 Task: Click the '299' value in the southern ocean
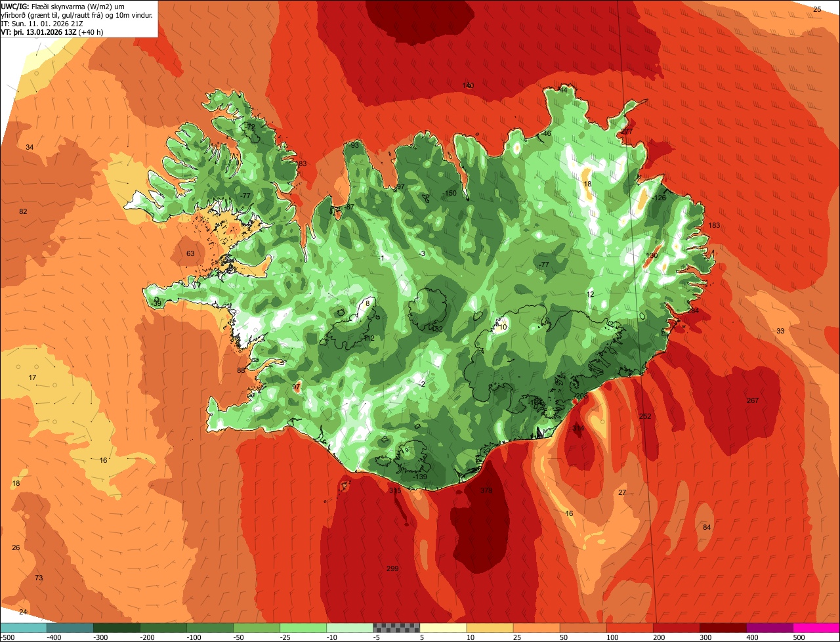click(392, 568)
